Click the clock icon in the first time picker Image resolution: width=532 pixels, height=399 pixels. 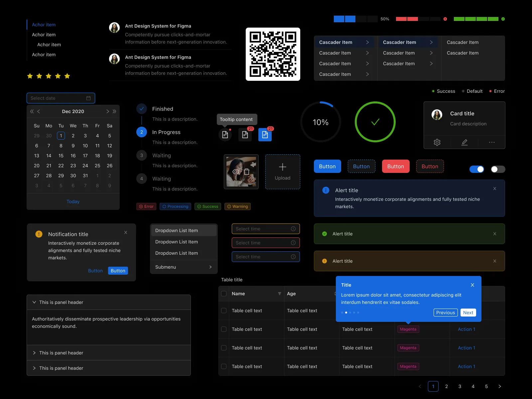[x=293, y=229]
